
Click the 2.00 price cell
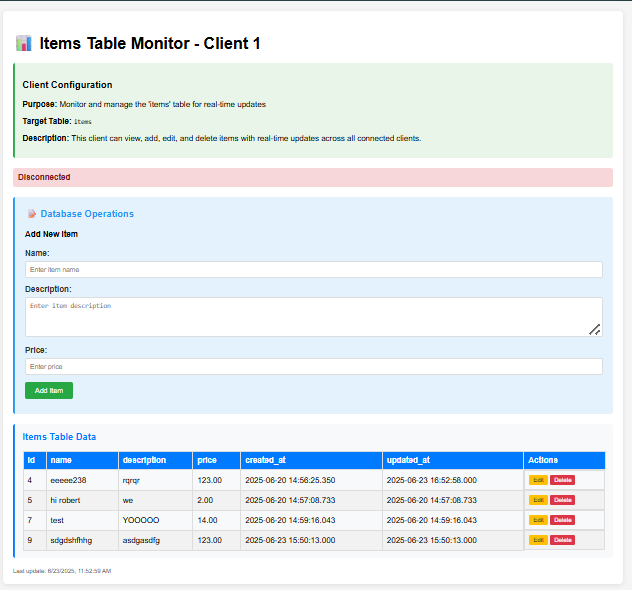(216, 500)
